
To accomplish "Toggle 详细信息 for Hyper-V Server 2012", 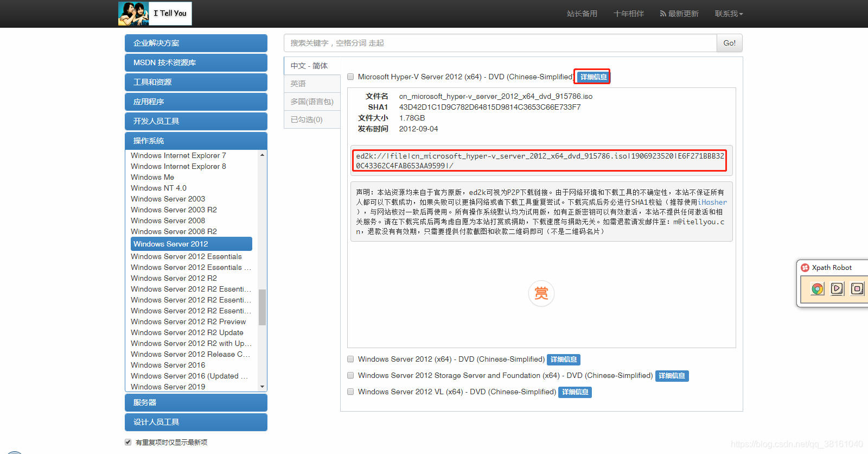I will [593, 77].
